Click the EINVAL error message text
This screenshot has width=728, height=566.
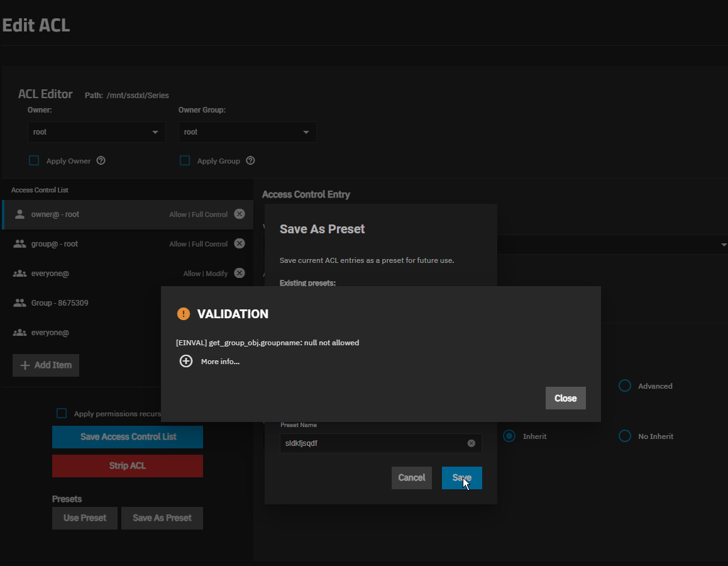pyautogui.click(x=267, y=343)
